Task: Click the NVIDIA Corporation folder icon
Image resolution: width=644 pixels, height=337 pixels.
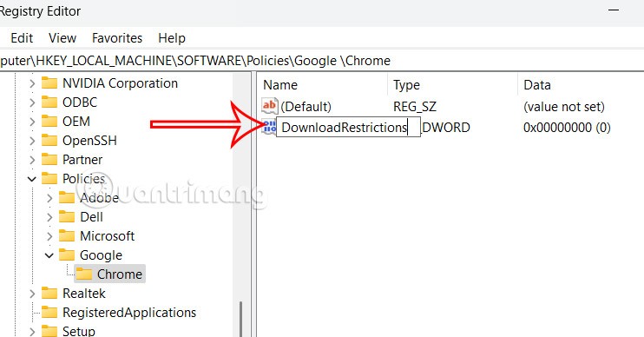Action: pos(49,83)
